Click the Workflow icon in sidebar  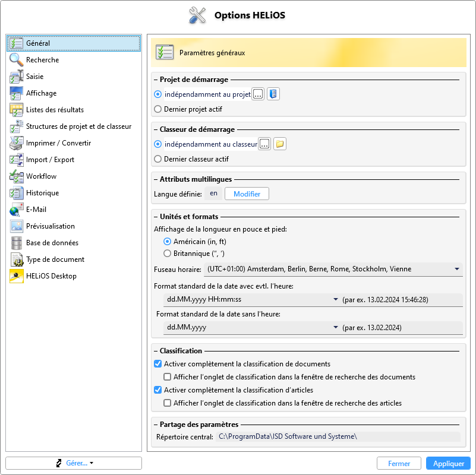16,176
